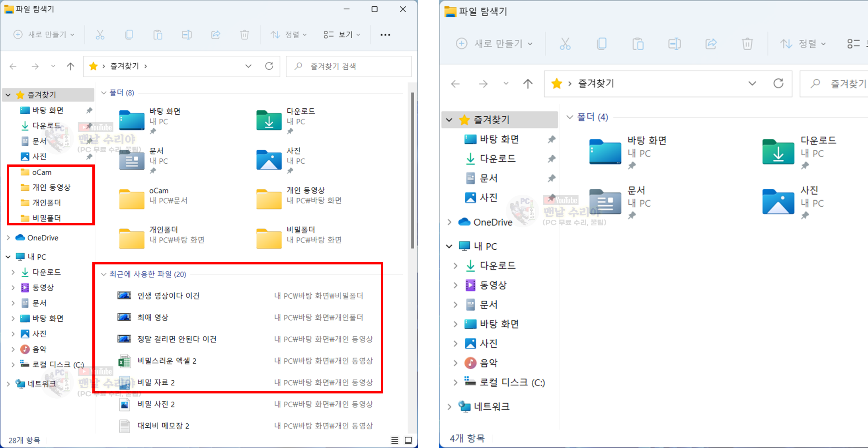Open the 비밀스러운 엑셀 2 recent file
The image size is (868, 448).
coord(167,361)
